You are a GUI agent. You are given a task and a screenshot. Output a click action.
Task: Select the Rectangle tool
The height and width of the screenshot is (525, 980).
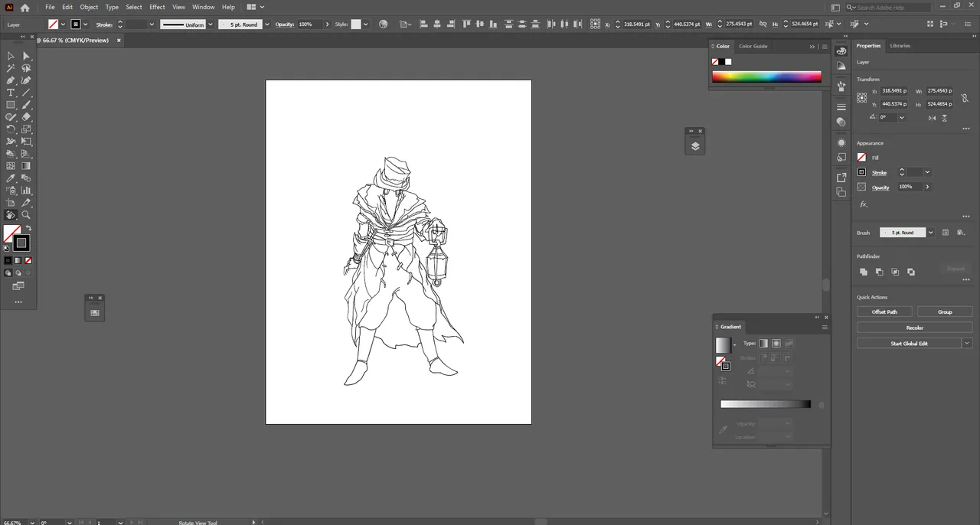(11, 105)
